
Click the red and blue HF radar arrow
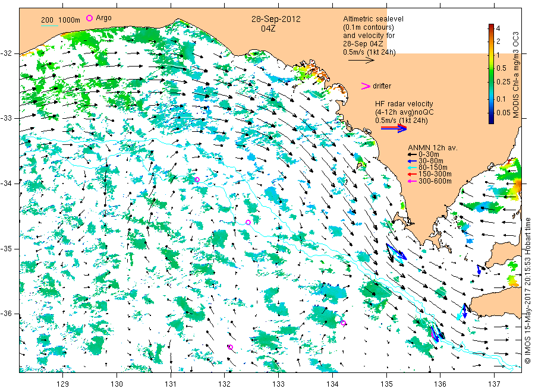pos(394,128)
